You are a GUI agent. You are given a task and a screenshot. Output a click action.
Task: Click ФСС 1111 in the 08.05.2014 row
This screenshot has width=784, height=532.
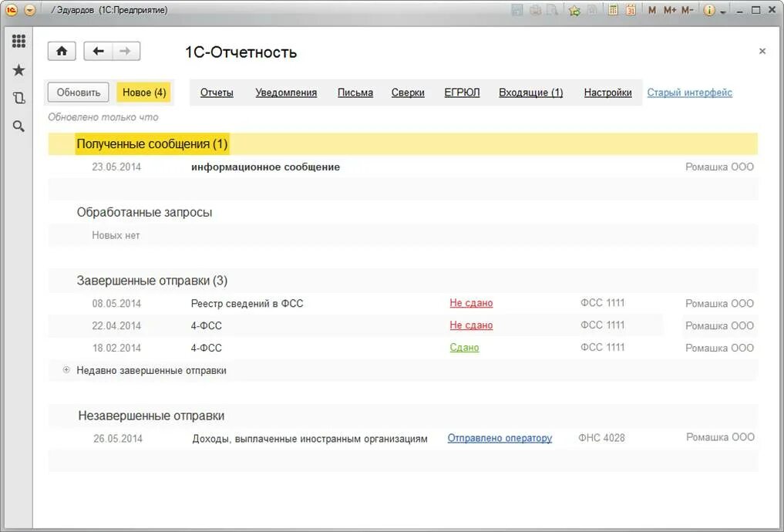(x=603, y=303)
